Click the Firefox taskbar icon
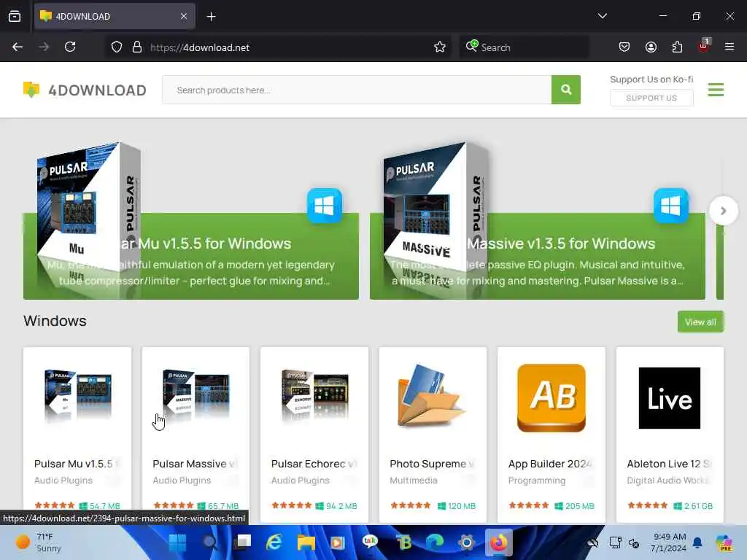Screen dimensions: 747x560 tap(498, 542)
